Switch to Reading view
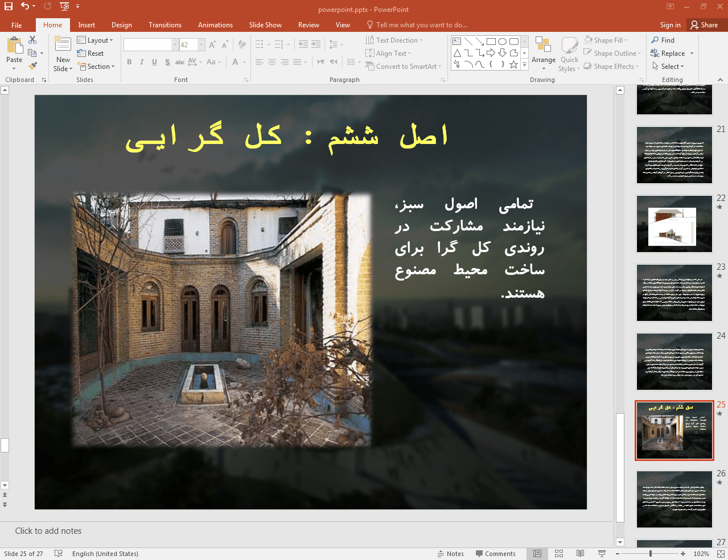 tap(580, 554)
